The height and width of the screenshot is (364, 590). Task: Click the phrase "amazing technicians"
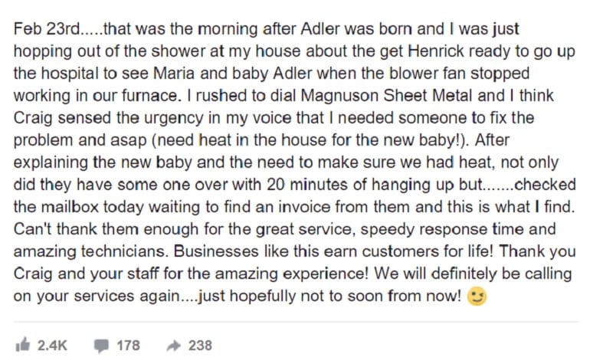tap(90, 251)
